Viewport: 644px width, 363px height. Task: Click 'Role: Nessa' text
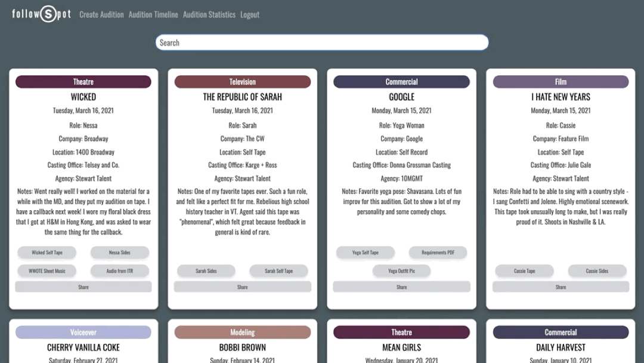[83, 125]
